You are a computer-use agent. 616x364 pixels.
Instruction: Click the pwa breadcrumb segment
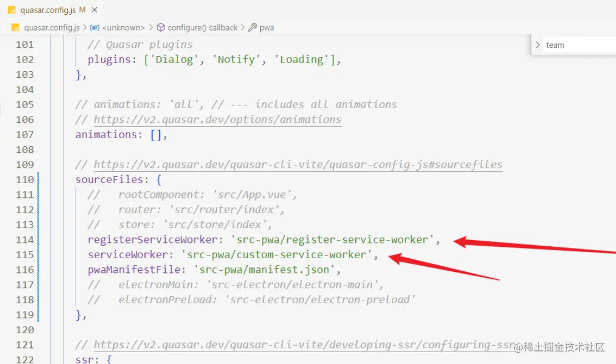click(x=267, y=28)
